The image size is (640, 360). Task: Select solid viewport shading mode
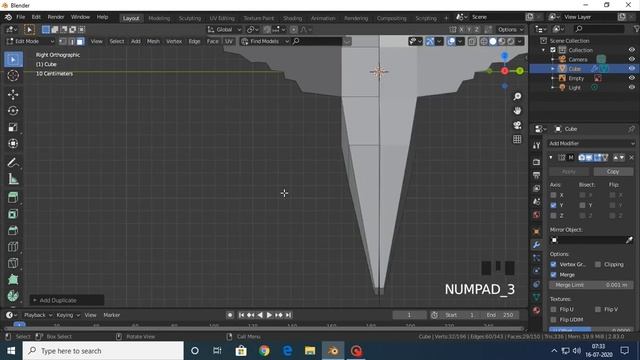coord(493,41)
